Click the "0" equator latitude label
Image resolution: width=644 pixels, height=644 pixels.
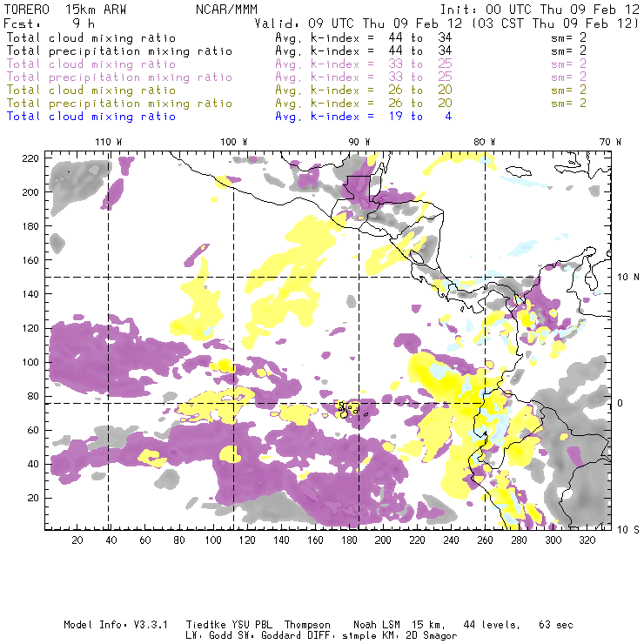(621, 403)
